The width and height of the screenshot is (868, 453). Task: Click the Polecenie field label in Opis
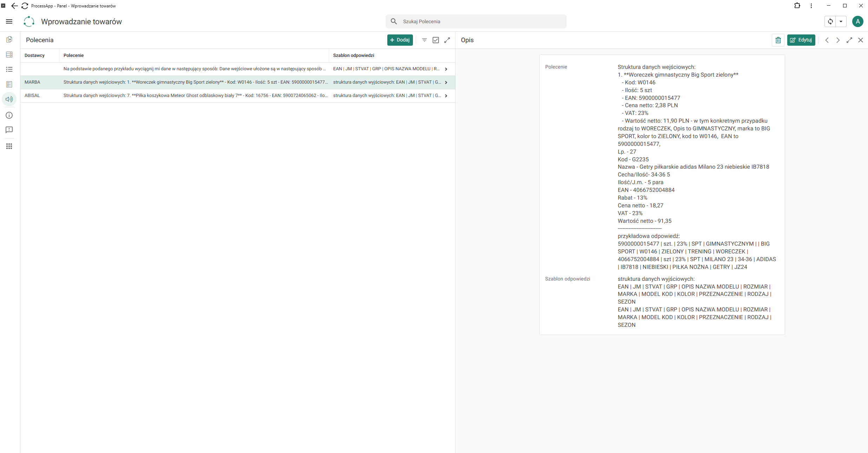coord(556,67)
